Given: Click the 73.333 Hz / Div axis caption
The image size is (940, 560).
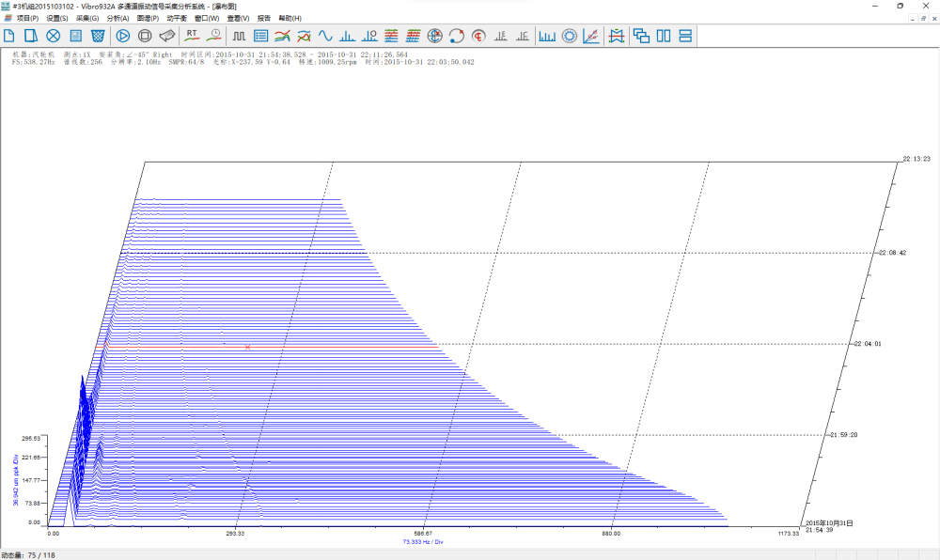Looking at the screenshot, I should click(x=423, y=542).
